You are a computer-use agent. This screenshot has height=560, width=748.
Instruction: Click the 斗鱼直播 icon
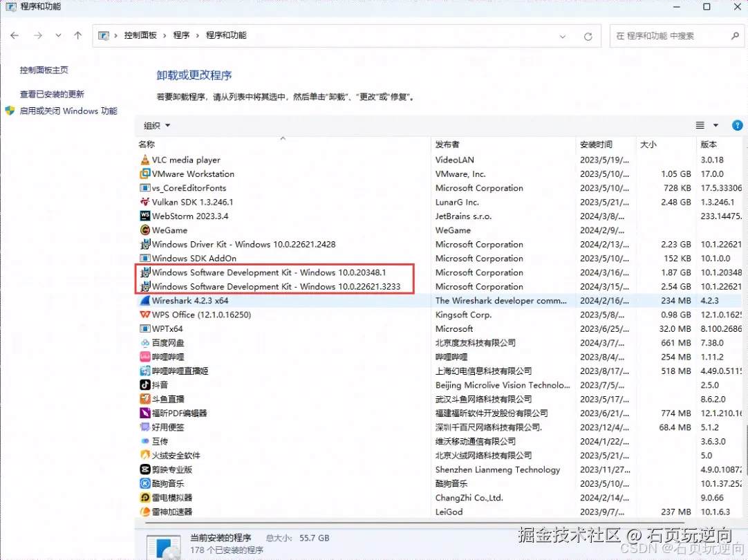[x=145, y=399]
